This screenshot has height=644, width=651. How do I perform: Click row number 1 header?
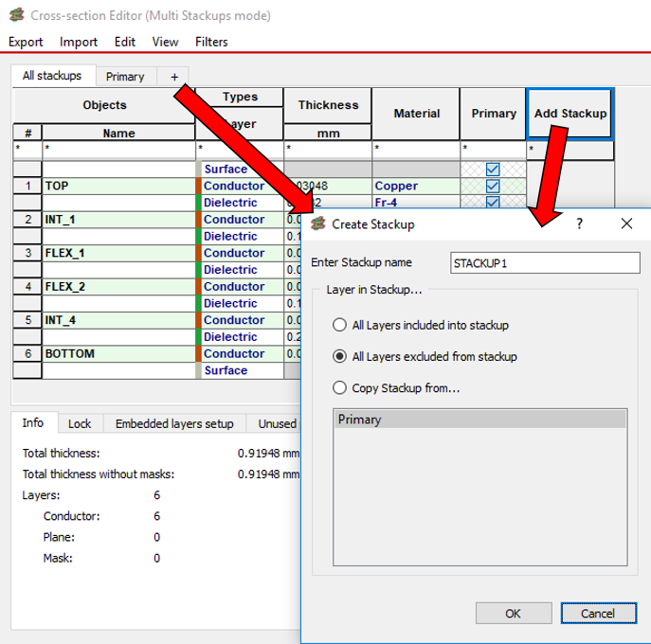point(27,186)
